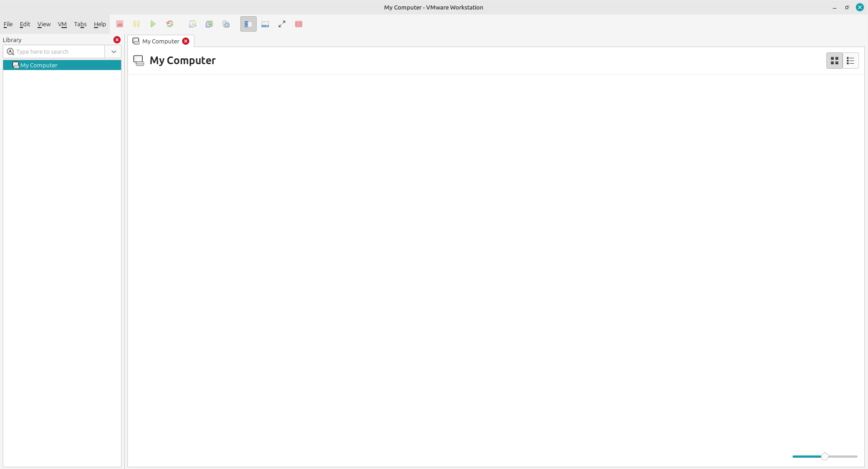Click the pink Unity mode toolbar icon
Image resolution: width=868 pixels, height=469 pixels.
click(x=299, y=24)
